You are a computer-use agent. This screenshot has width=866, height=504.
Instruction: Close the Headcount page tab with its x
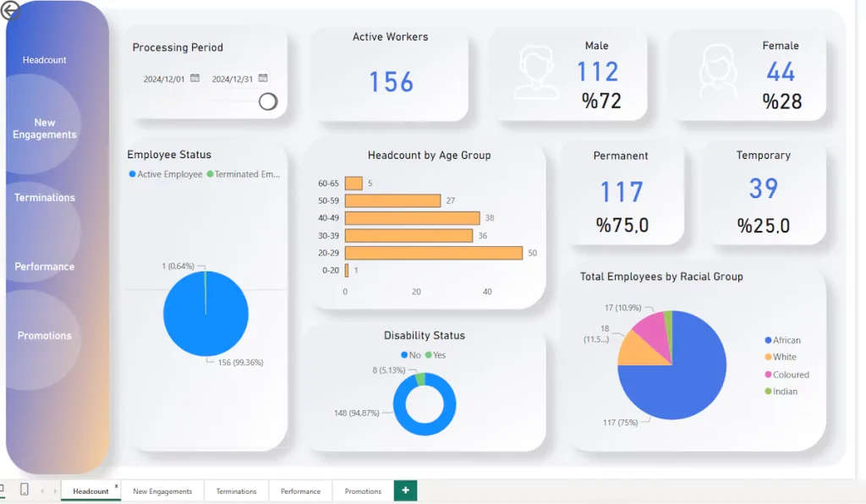click(x=116, y=486)
